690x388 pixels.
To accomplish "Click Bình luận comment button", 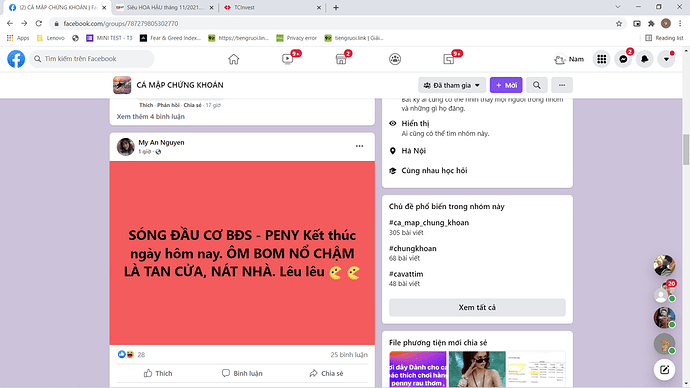I will (x=242, y=373).
